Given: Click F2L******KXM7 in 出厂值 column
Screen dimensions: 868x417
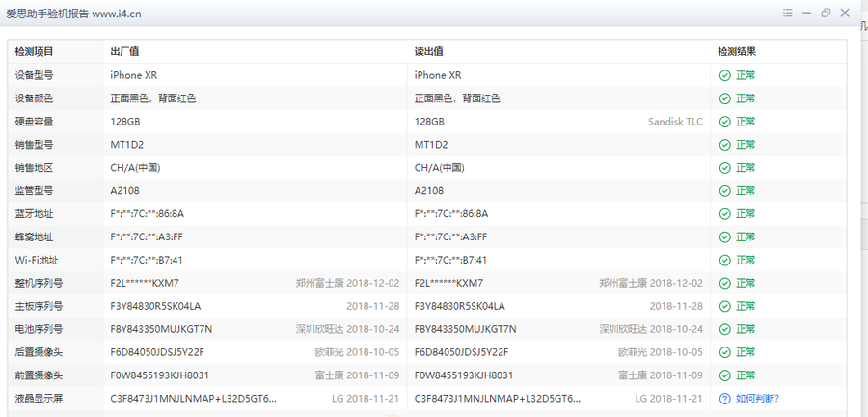Looking at the screenshot, I should tap(145, 283).
